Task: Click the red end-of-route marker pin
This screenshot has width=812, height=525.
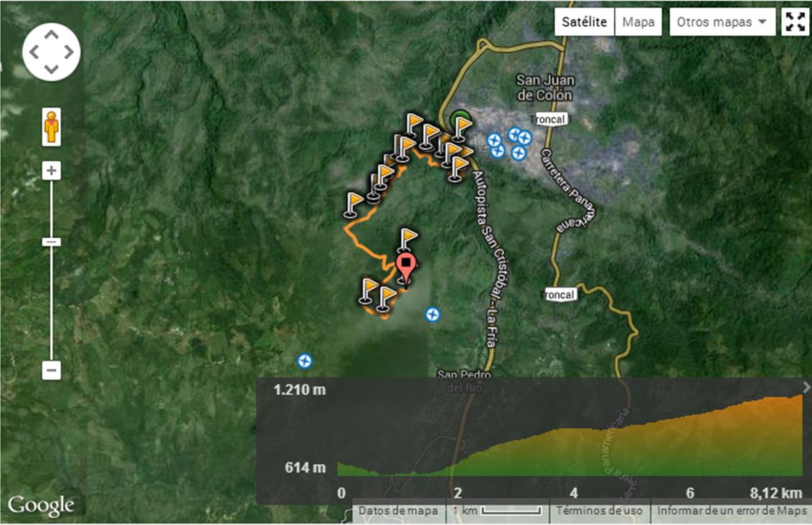Action: (405, 269)
